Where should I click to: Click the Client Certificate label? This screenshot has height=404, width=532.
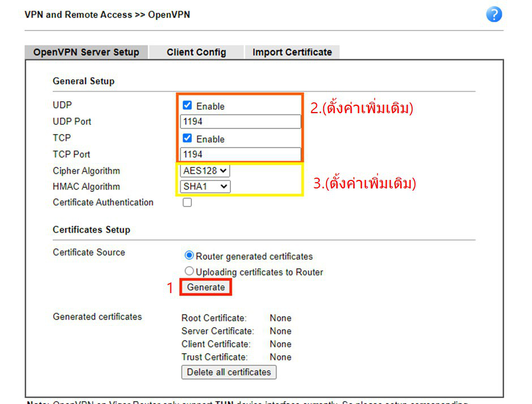(x=216, y=344)
